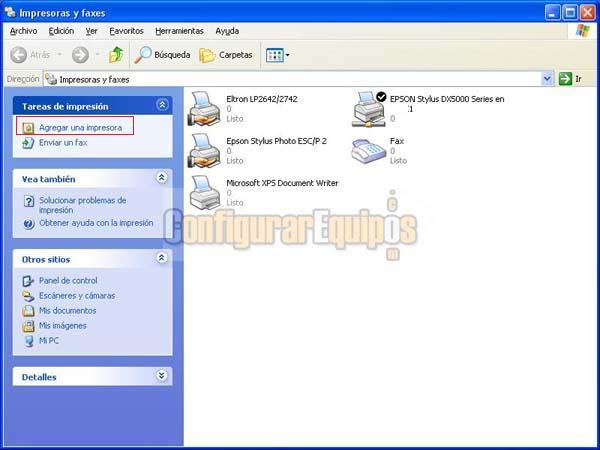600x450 pixels.
Task: Minimize the Impresoras y faxes window
Action: [x=553, y=13]
